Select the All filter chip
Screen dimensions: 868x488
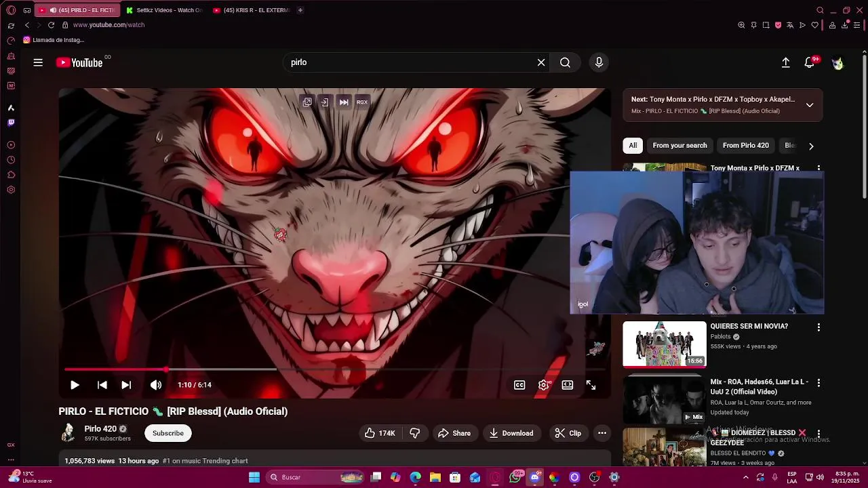pyautogui.click(x=633, y=146)
